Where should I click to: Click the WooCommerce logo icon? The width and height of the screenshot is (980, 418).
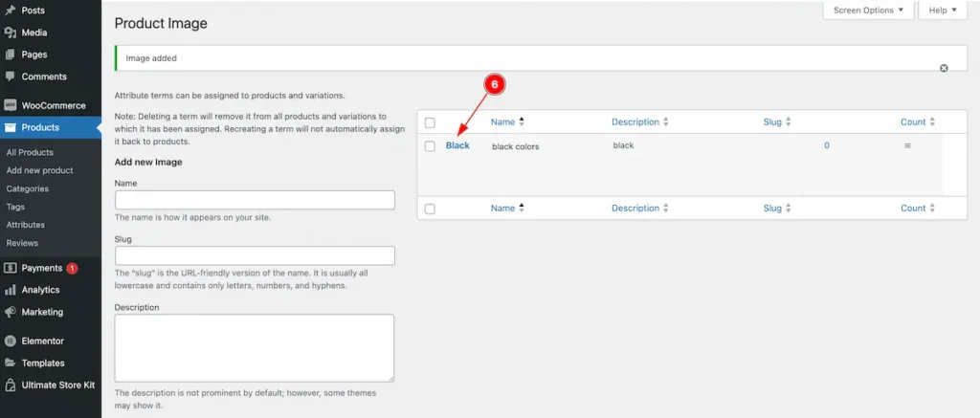click(10, 105)
